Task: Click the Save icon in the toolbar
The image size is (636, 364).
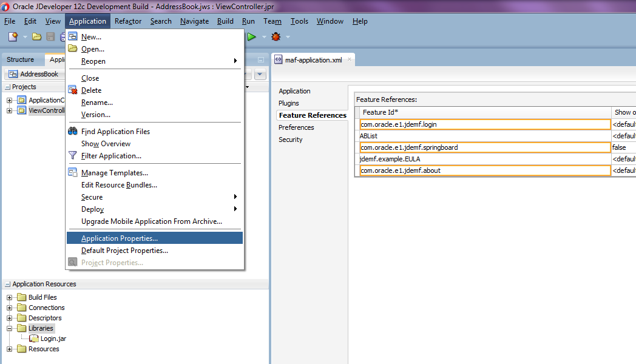Action: point(50,36)
